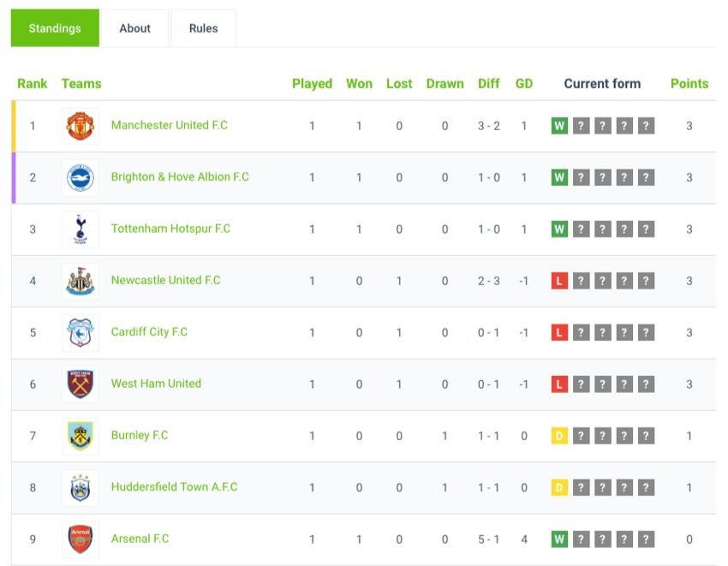728x566 pixels.
Task: Click Manchester United's green W form badge
Action: coord(559,126)
